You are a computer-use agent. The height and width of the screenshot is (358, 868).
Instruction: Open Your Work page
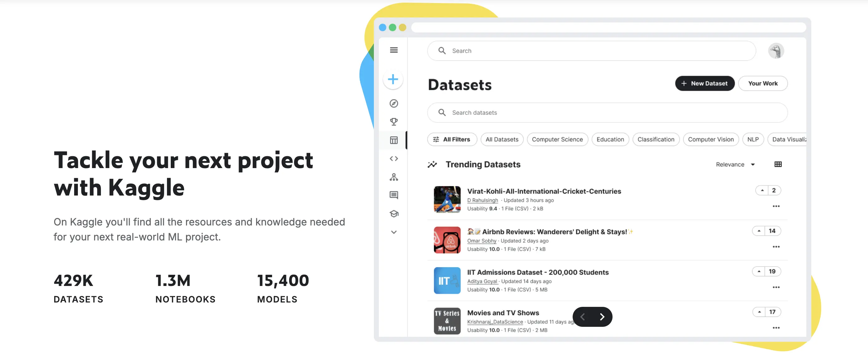coord(763,83)
